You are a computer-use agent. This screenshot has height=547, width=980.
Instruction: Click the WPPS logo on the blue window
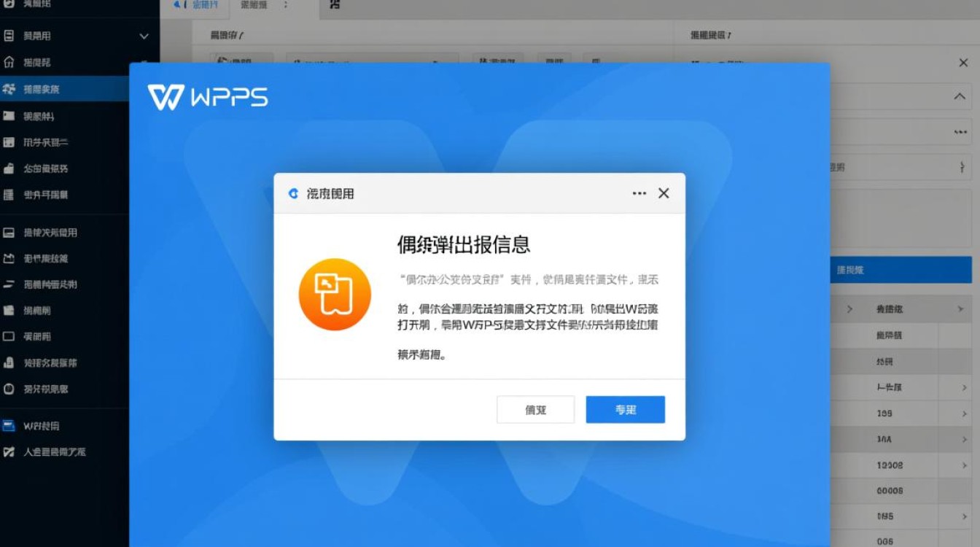point(208,97)
